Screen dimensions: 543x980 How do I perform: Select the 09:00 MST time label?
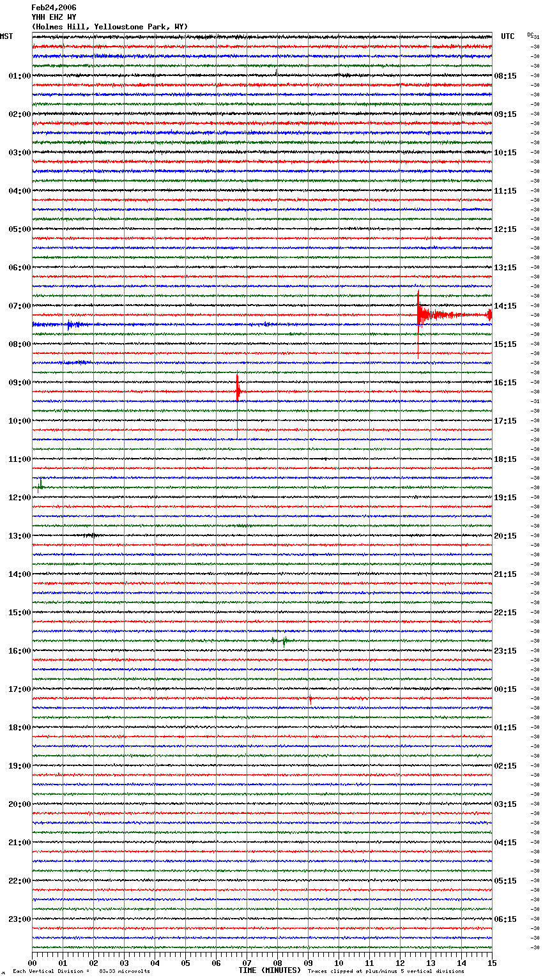[x=19, y=383]
